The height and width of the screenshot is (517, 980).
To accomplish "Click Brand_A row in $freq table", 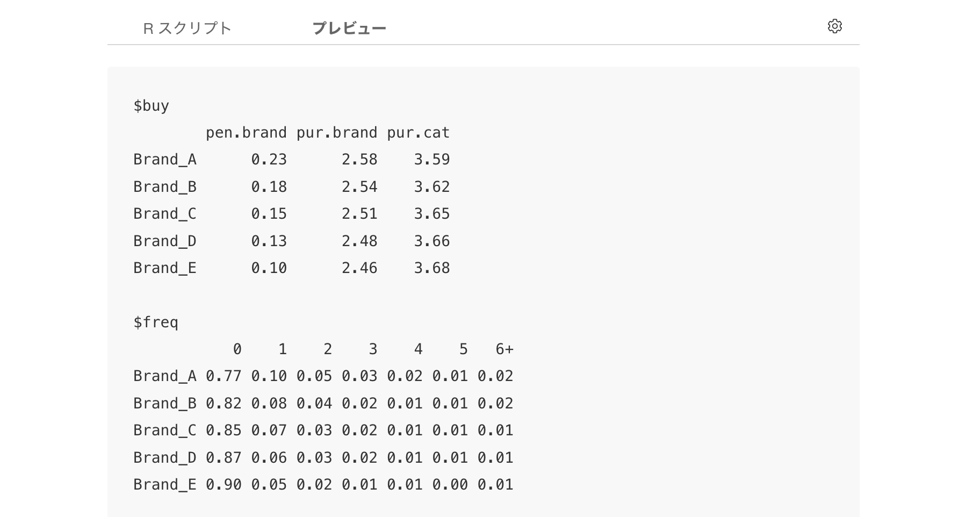I will point(323,376).
